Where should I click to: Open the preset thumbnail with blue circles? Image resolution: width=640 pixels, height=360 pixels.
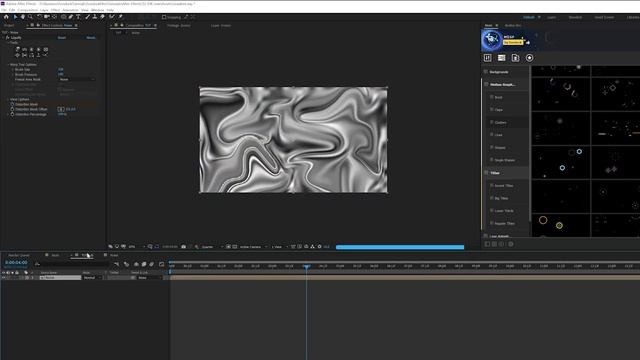tap(561, 162)
